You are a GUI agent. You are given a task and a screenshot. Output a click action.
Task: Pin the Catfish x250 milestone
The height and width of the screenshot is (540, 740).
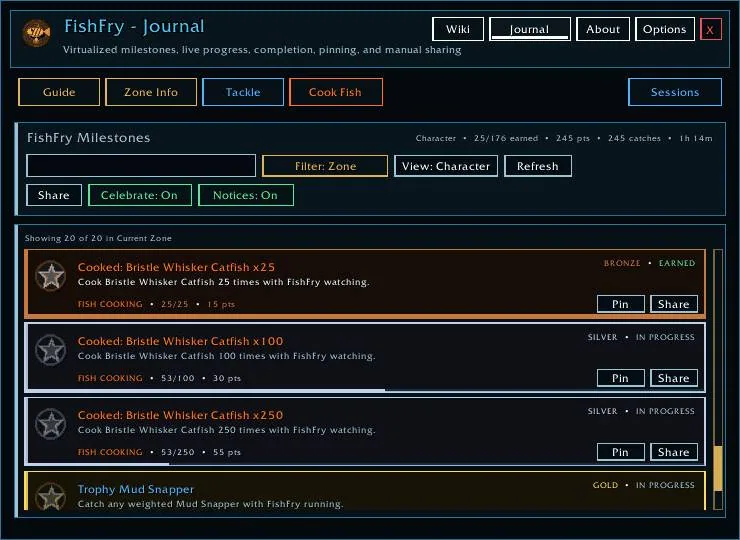tap(621, 452)
